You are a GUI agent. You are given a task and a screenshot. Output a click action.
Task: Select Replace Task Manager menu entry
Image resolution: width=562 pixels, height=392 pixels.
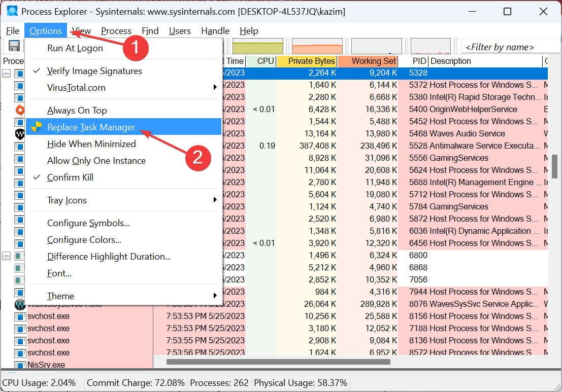[x=123, y=127]
